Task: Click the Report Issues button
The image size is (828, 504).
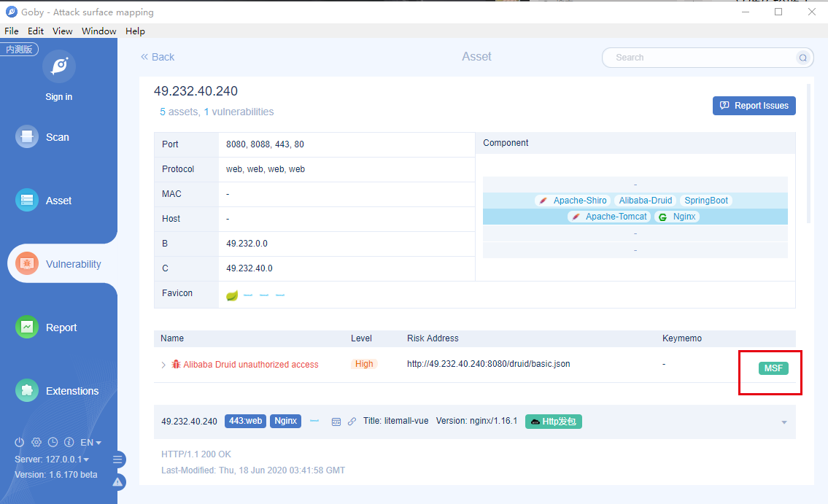Action: click(x=754, y=106)
